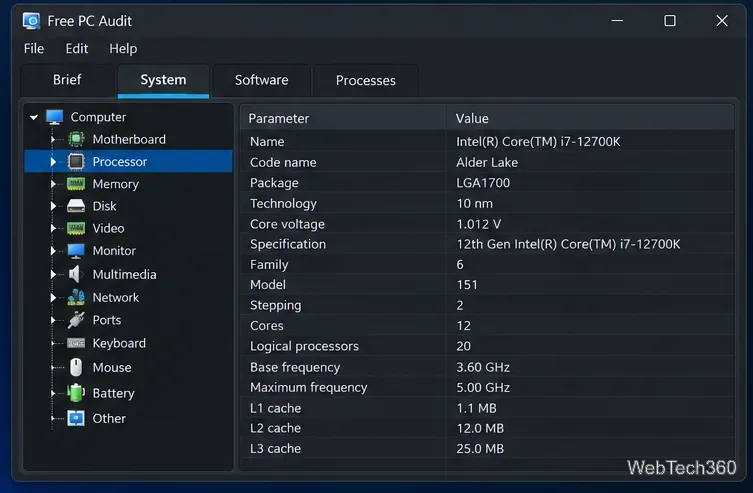Viewport: 753px width, 493px height.
Task: Select the Memory tree item label
Action: (116, 184)
